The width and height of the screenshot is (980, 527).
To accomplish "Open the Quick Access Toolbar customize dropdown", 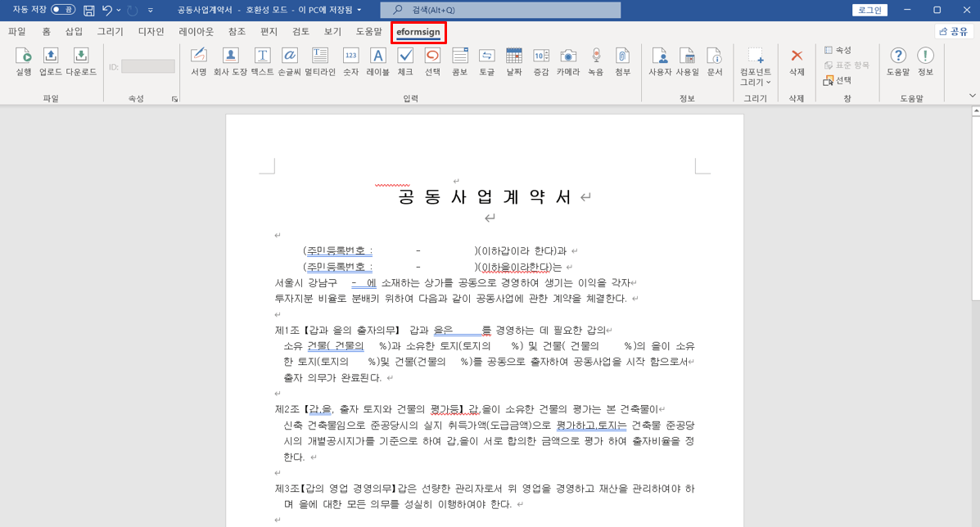I will tap(151, 10).
